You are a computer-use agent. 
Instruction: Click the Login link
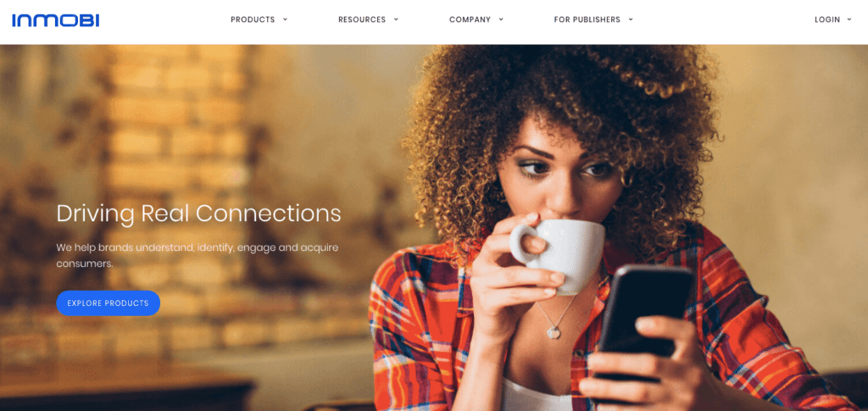coord(827,19)
